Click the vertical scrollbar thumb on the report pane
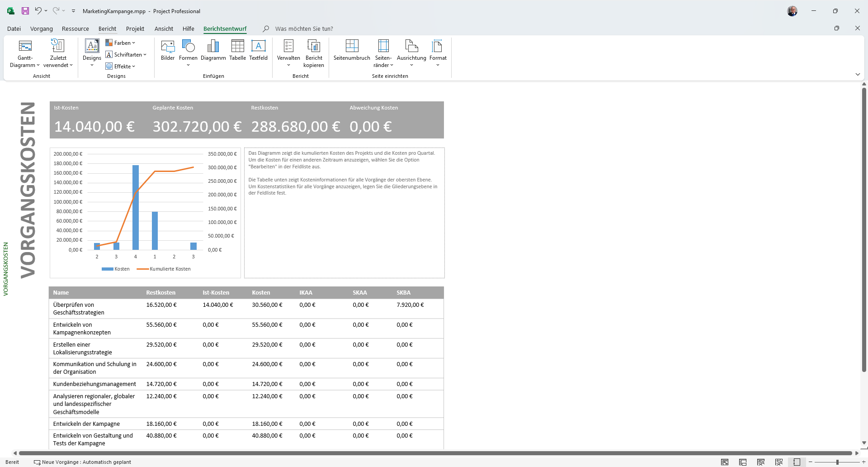868x467 pixels. pyautogui.click(x=864, y=230)
